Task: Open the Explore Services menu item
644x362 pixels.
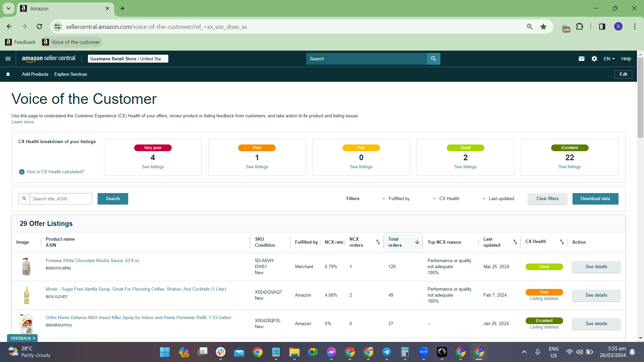Action: [71, 74]
